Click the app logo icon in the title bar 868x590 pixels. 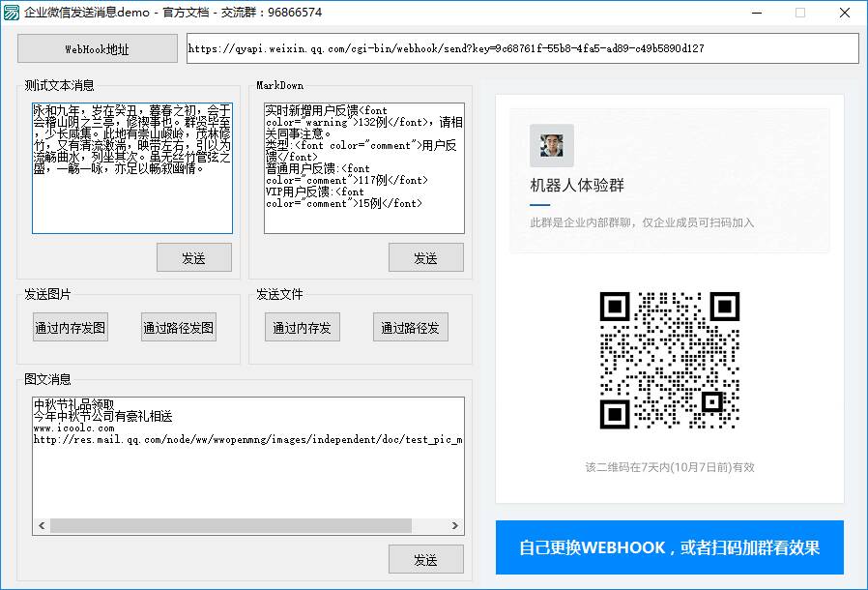14,13
